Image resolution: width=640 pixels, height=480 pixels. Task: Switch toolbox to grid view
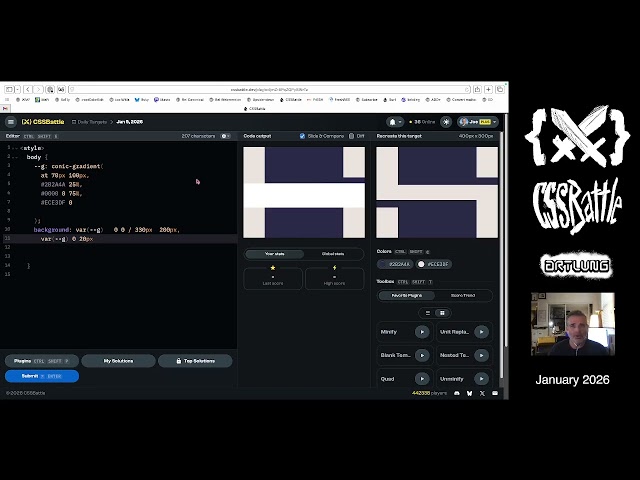[x=442, y=313]
